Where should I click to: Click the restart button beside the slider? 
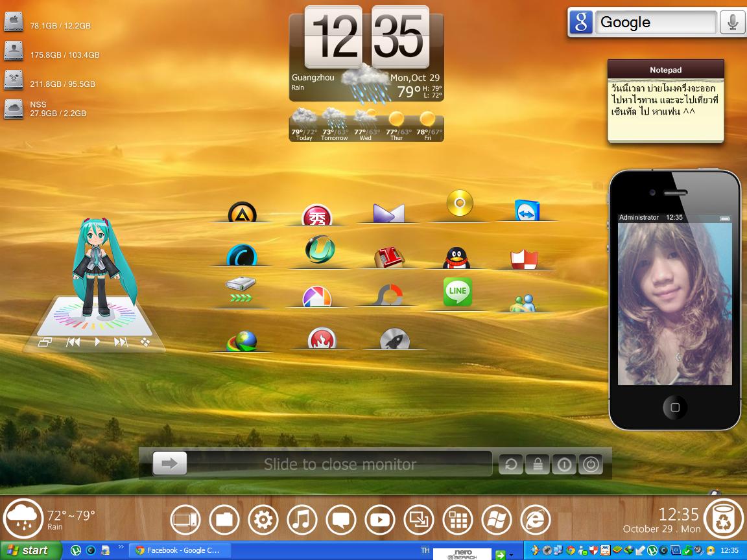[x=511, y=464]
